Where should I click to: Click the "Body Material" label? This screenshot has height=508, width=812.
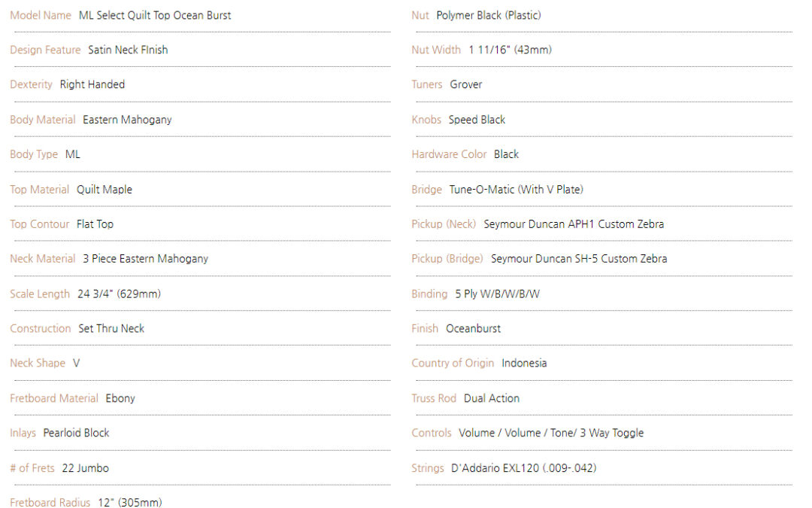[43, 120]
